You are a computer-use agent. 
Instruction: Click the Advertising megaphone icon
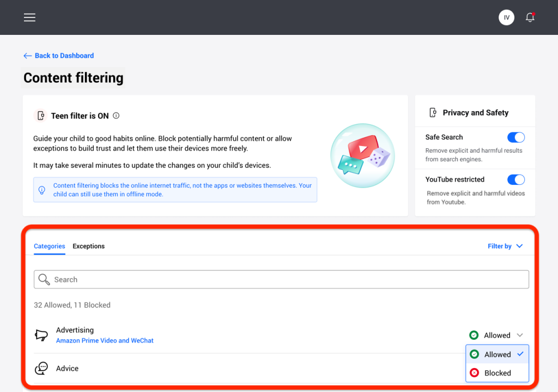point(41,335)
